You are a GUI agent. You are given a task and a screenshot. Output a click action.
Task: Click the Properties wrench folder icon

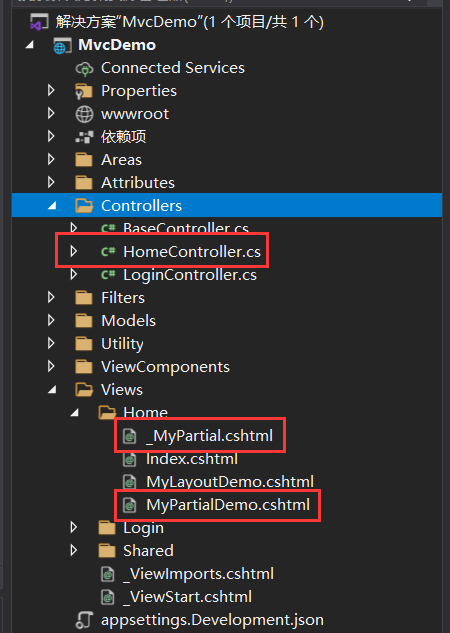pos(84,91)
